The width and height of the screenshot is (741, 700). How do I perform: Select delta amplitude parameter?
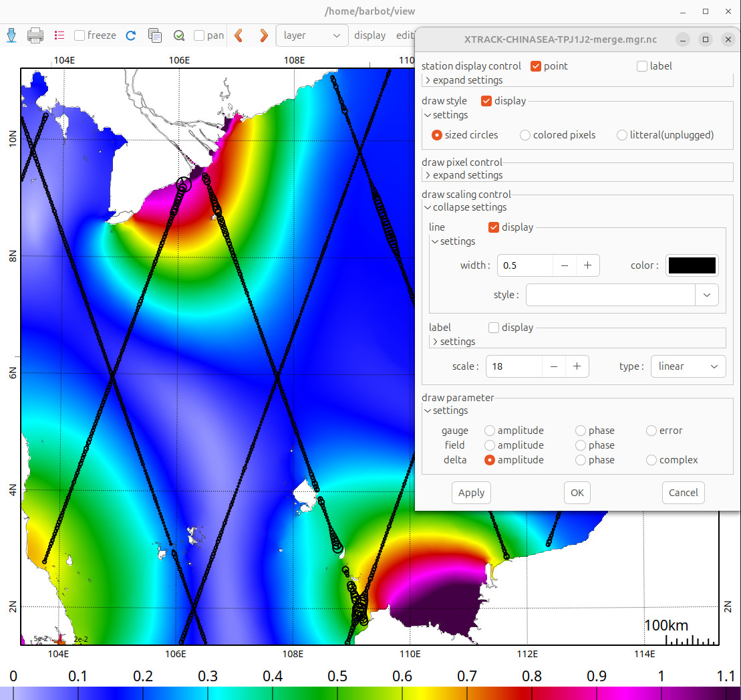[490, 460]
